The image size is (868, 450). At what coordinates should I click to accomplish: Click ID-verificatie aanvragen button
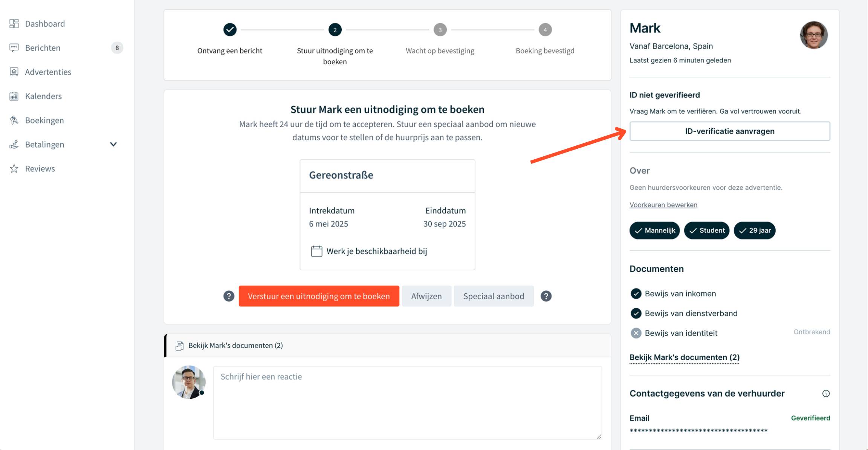point(729,131)
